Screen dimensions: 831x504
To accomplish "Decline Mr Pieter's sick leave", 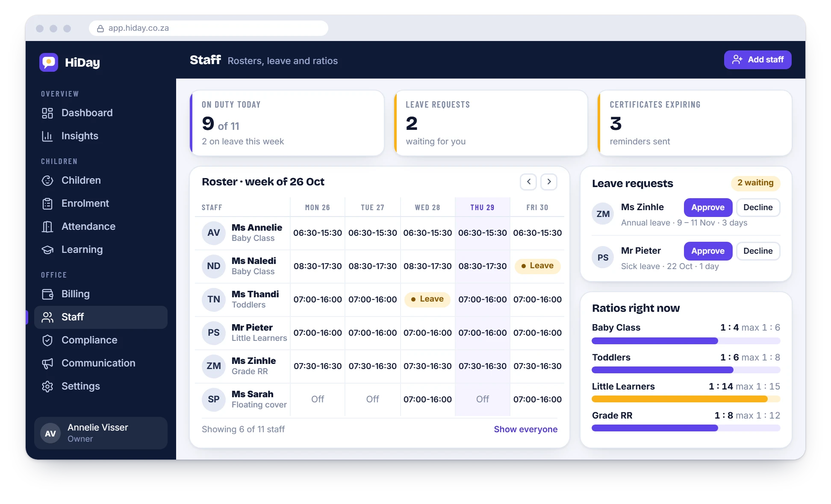I will click(758, 251).
